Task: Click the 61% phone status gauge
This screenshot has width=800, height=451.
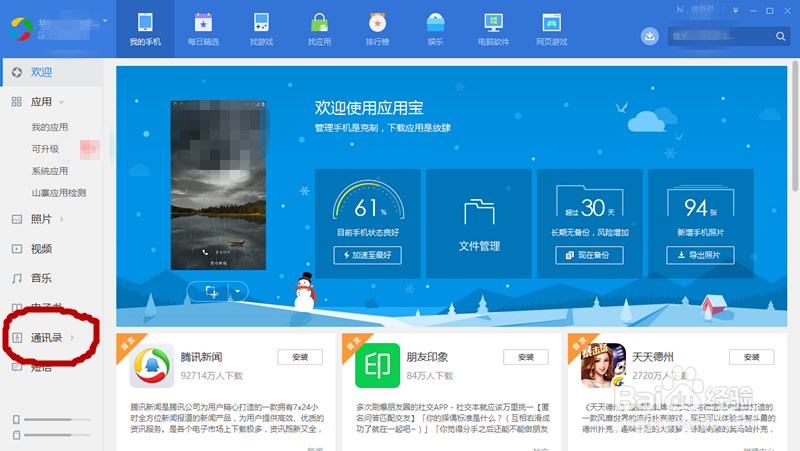Action: pyautogui.click(x=368, y=201)
